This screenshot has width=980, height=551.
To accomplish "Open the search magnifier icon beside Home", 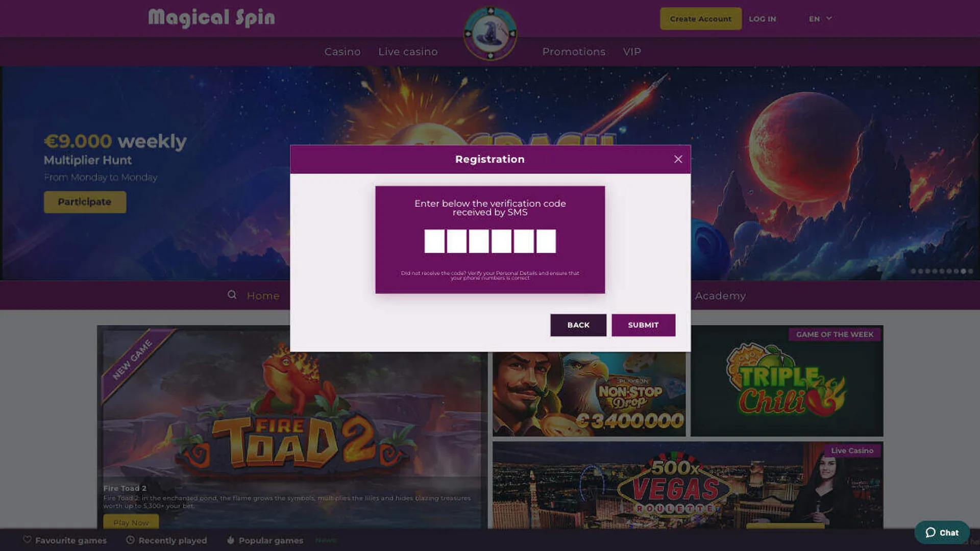I will tap(232, 295).
